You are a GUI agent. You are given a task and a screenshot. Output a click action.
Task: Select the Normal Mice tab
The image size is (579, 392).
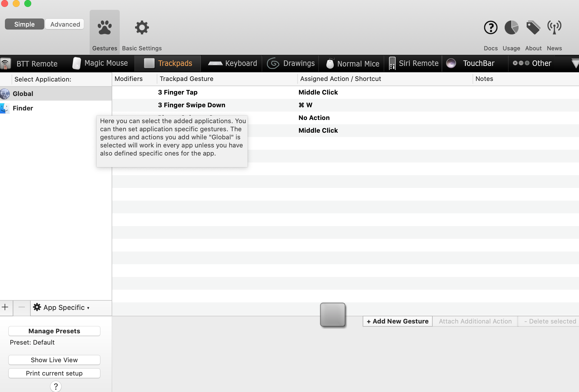[x=352, y=64]
